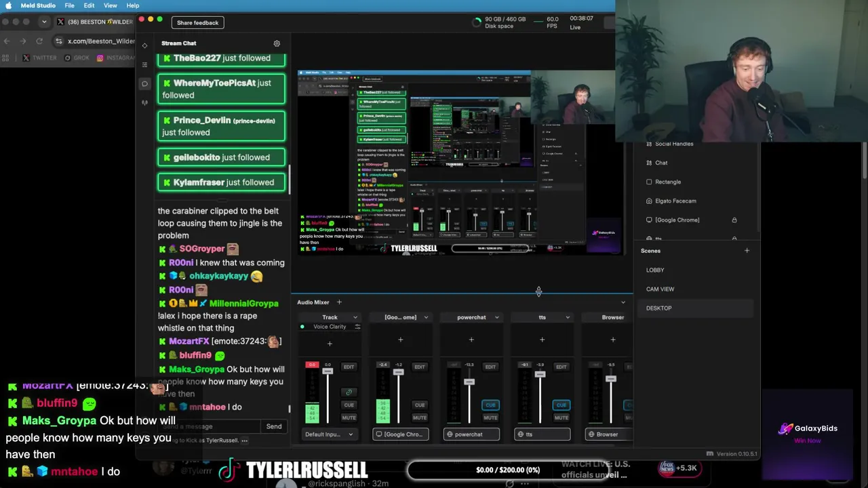Screen dimensions: 868x488
Task: Open the Apple menu
Action: 8,5
